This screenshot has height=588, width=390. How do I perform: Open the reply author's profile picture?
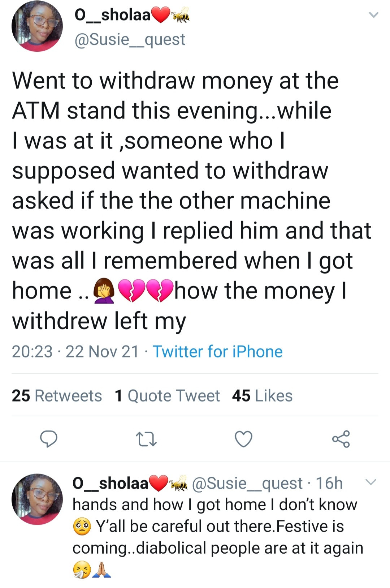point(37,499)
